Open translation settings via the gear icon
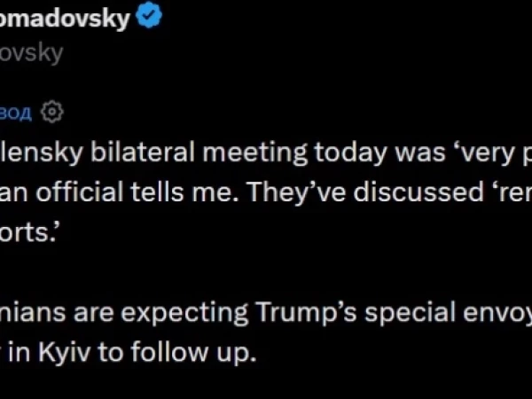 tap(52, 112)
